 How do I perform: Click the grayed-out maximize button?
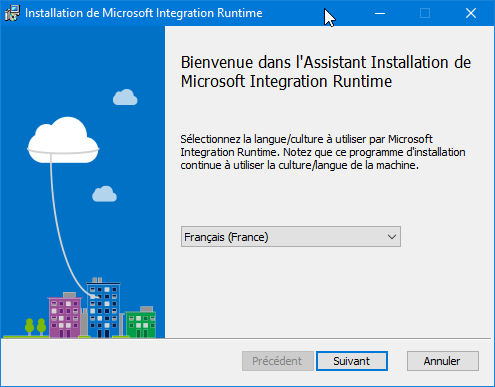tap(425, 13)
